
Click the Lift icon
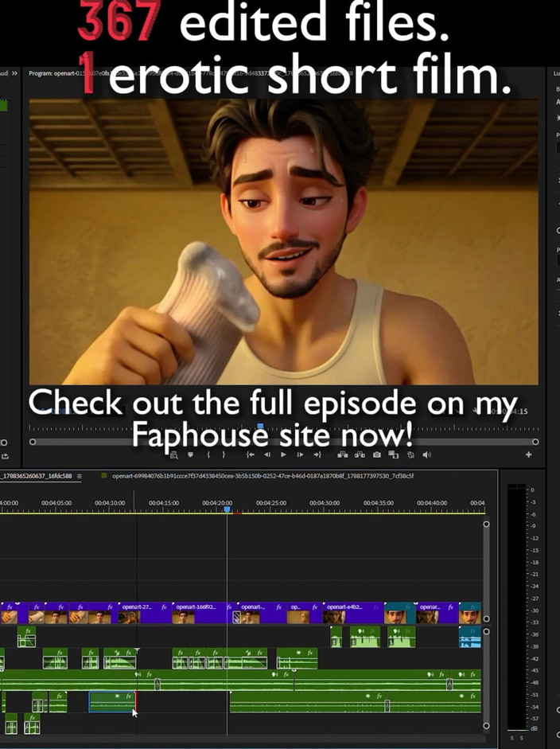(x=343, y=454)
